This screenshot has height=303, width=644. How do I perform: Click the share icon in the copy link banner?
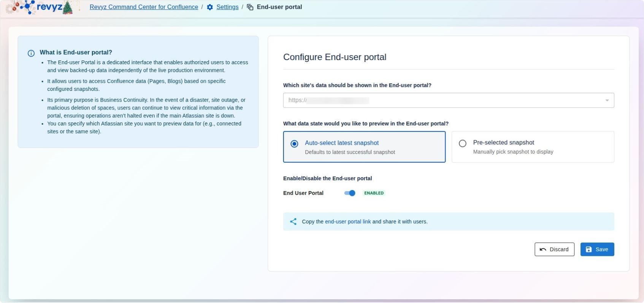click(293, 222)
